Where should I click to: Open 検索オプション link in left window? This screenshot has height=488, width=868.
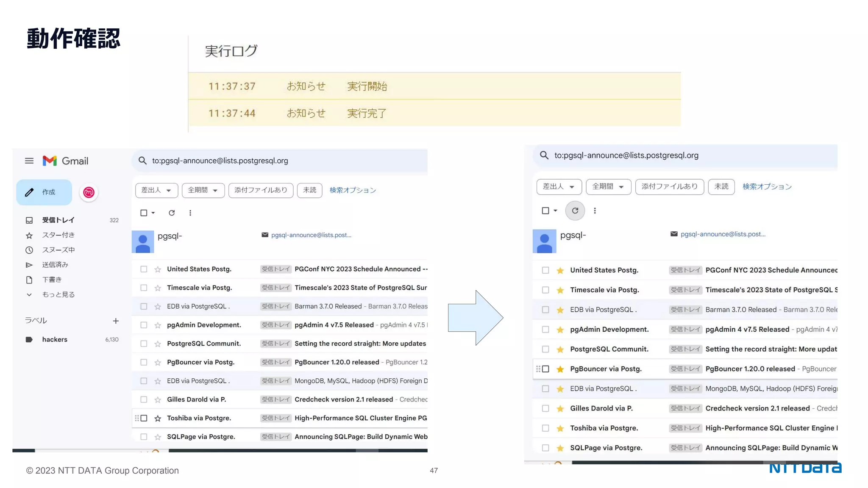point(353,190)
